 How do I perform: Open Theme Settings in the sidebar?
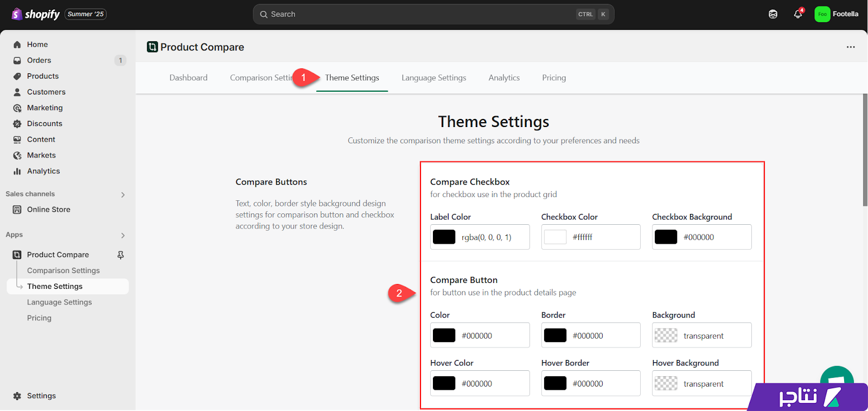point(67,286)
